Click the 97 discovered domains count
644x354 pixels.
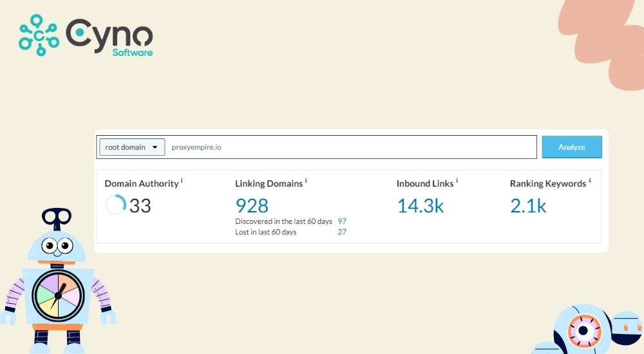coord(342,221)
